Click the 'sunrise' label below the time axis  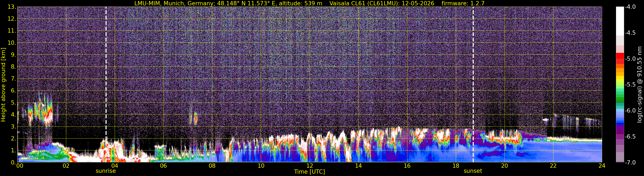click(106, 171)
